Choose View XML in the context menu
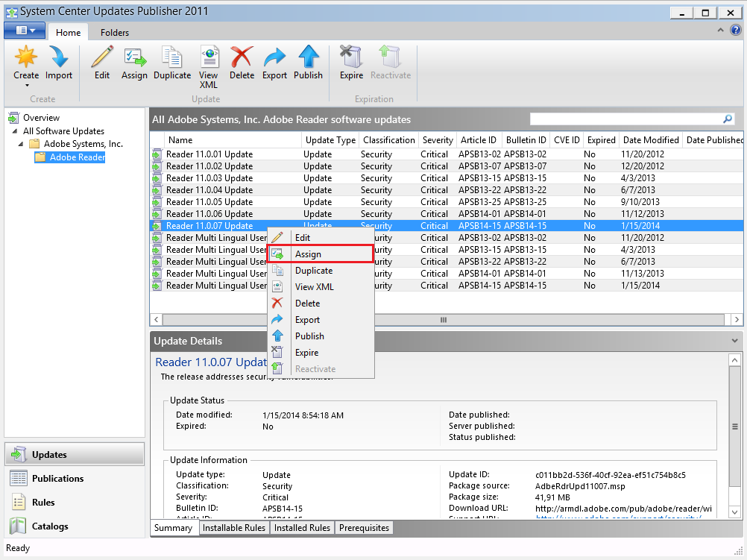 tap(321, 287)
